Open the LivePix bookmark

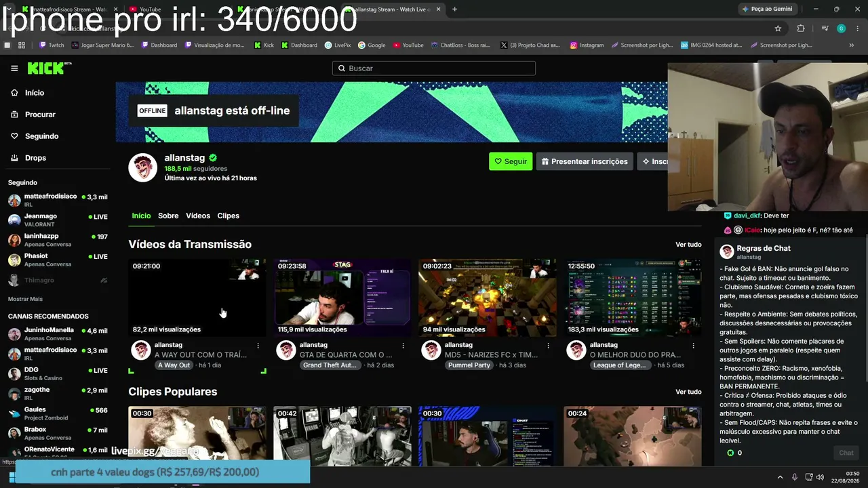pyautogui.click(x=338, y=45)
